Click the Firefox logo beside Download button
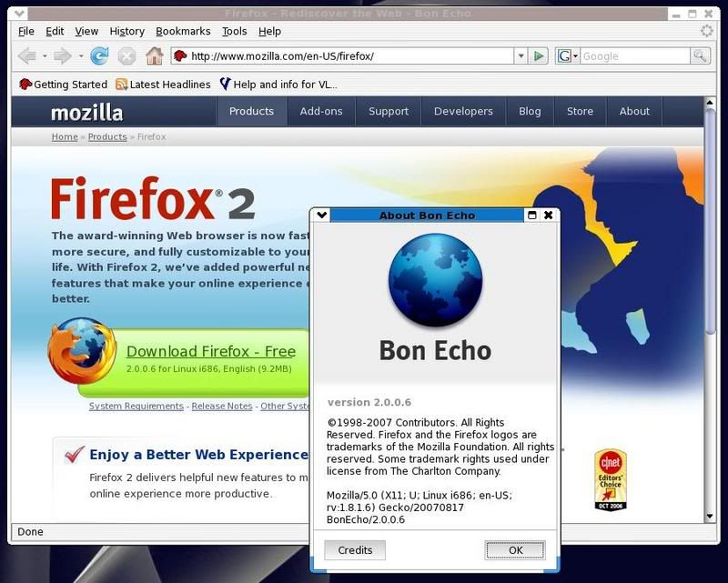This screenshot has height=583, width=728. tap(82, 351)
